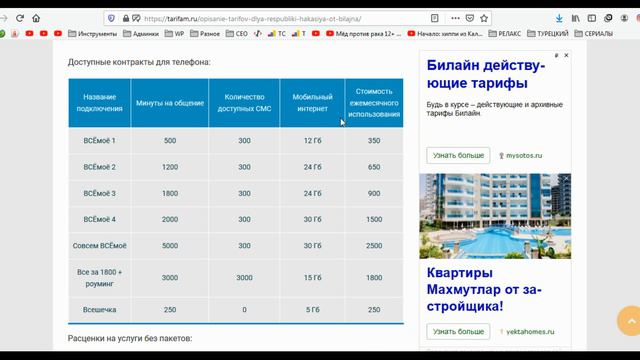Reload the page with the refresh icon
640x360 pixels.
(20, 18)
